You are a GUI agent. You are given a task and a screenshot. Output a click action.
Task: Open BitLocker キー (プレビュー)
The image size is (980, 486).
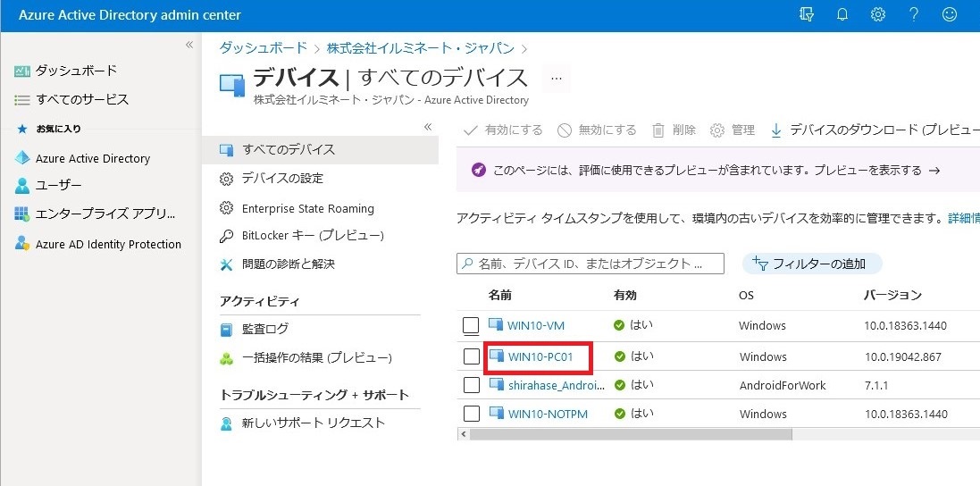313,236
